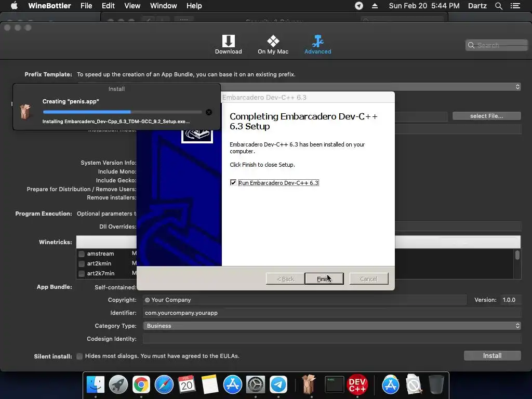Open Control Center list icon in menu bar
This screenshot has height=399, width=532.
[515, 6]
